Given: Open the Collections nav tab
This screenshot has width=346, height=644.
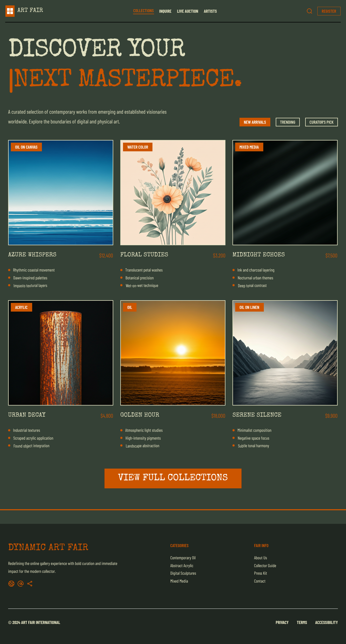Looking at the screenshot, I should pos(144,11).
